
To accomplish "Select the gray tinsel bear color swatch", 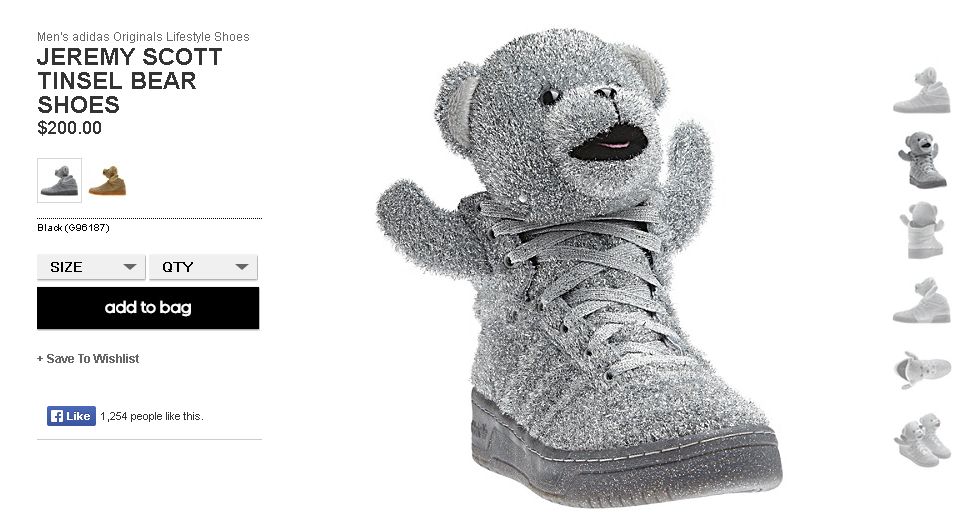I will (x=59, y=180).
